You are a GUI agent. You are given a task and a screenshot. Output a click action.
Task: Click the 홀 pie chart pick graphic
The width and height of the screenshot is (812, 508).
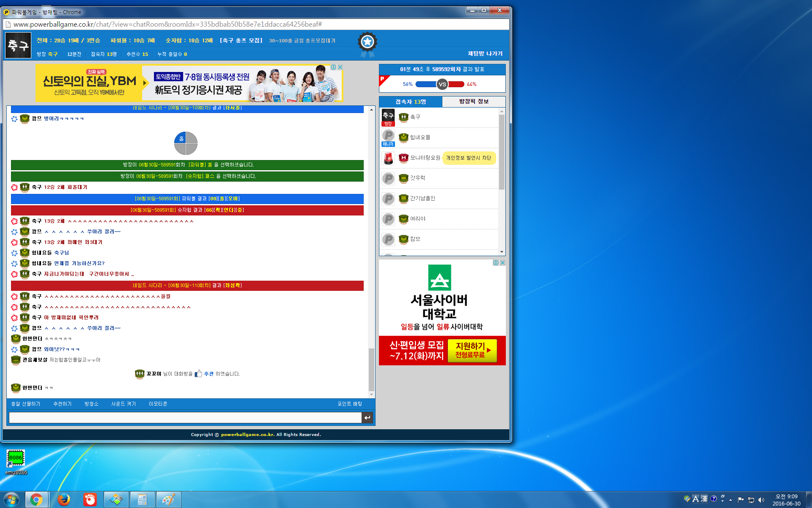pyautogui.click(x=186, y=143)
